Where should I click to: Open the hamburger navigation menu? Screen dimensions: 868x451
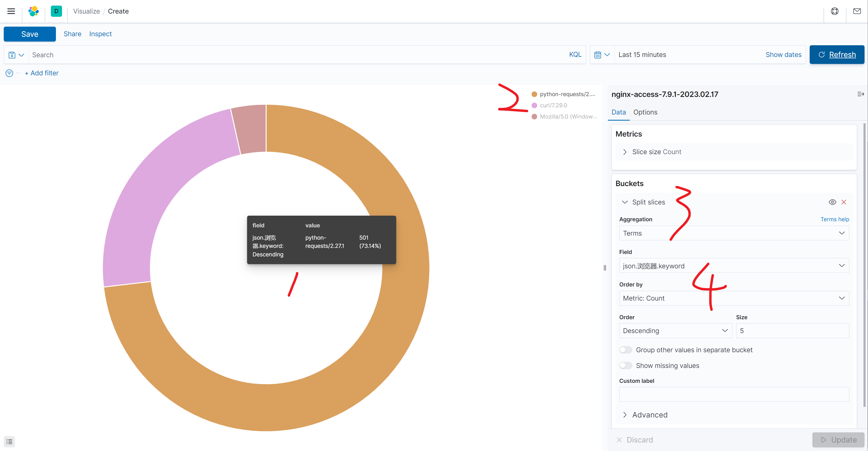click(x=11, y=11)
